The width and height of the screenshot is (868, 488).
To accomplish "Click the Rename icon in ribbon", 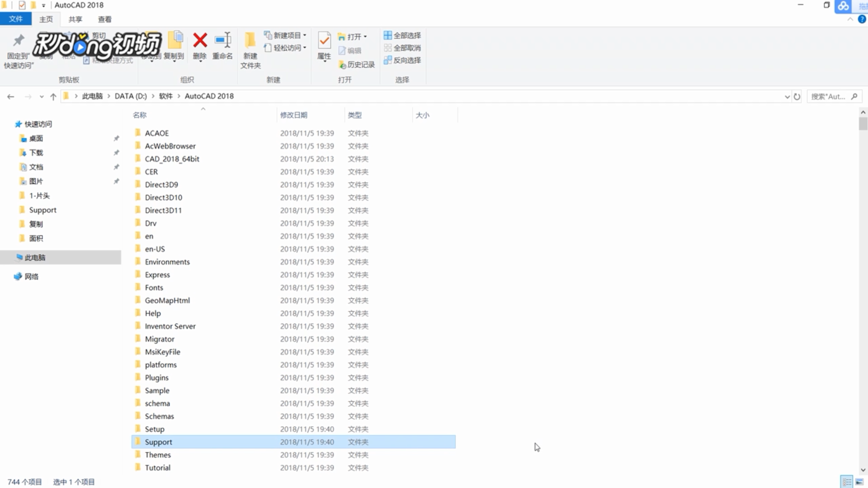I will [223, 40].
